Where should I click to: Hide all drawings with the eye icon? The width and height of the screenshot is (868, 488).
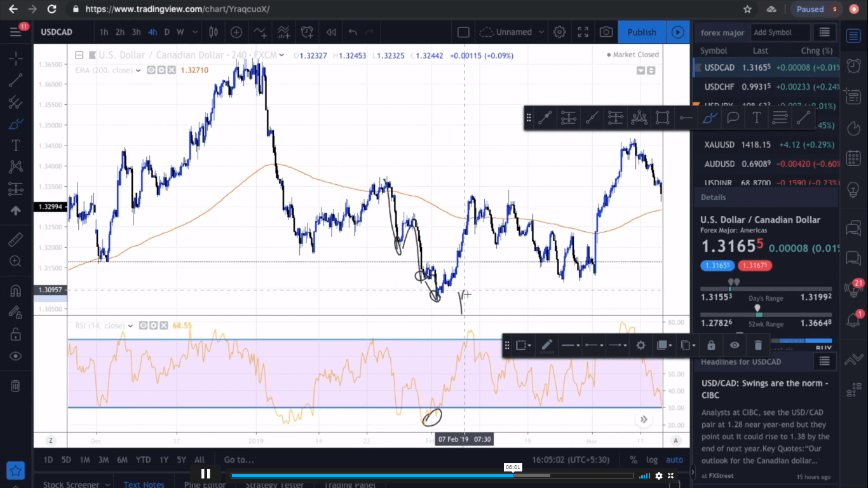coord(16,356)
